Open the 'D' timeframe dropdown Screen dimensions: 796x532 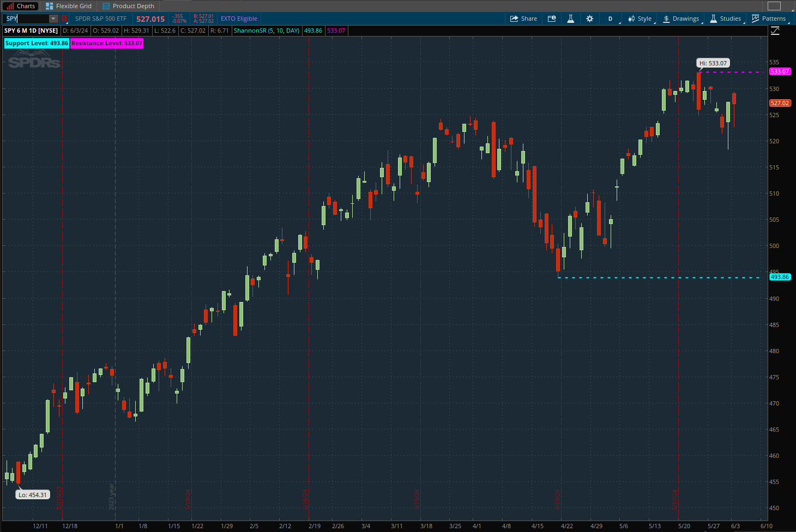click(610, 18)
